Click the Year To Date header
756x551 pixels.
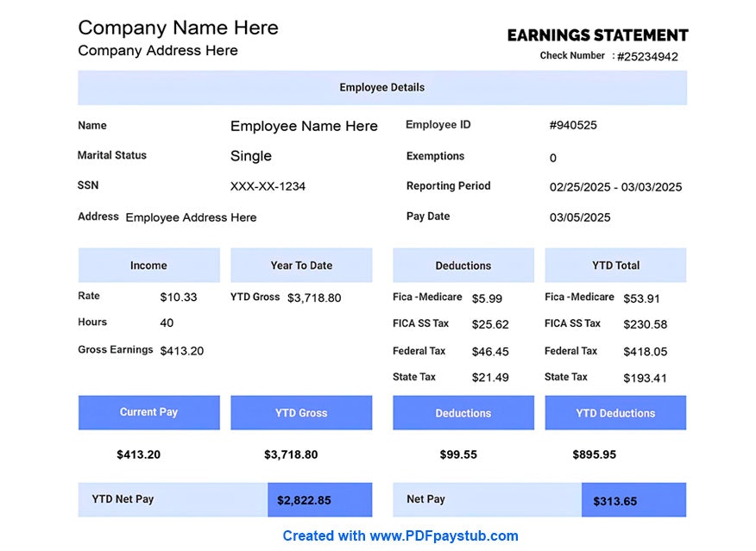click(300, 265)
